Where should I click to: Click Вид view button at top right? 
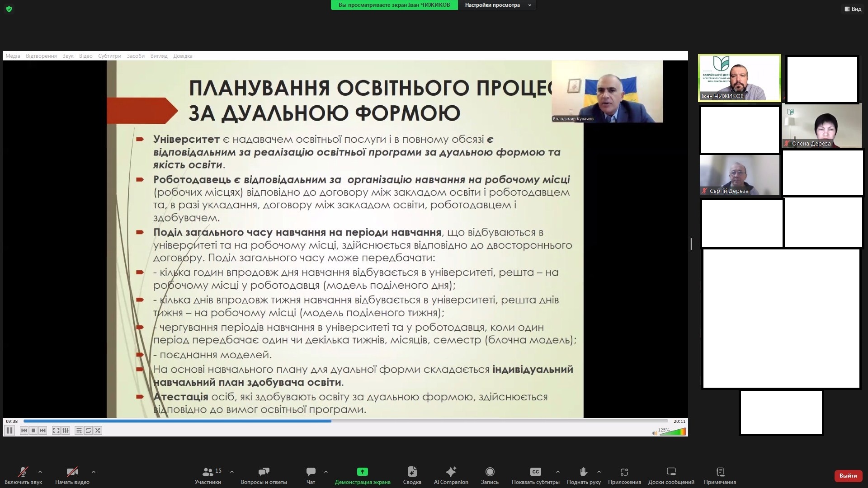(x=853, y=9)
